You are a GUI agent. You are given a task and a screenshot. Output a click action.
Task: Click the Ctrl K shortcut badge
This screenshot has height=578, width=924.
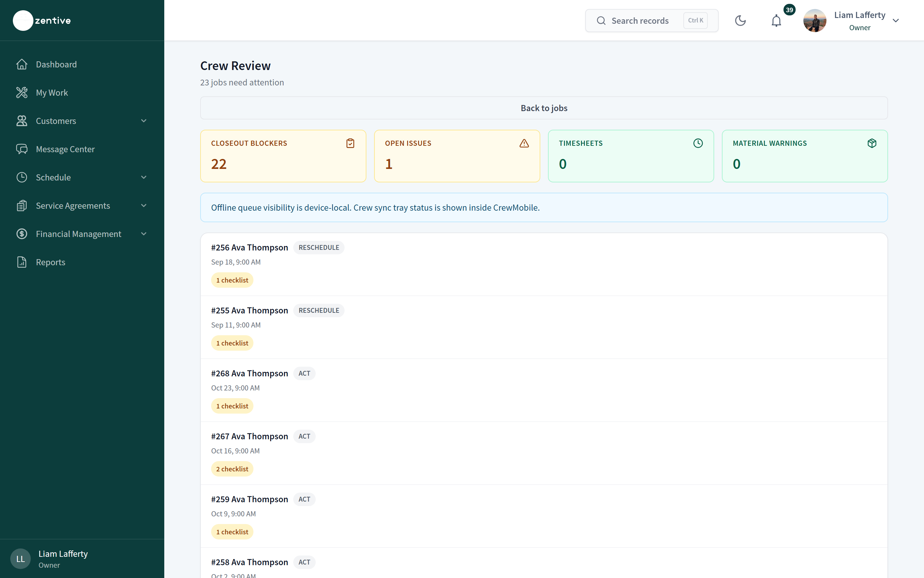click(x=695, y=21)
